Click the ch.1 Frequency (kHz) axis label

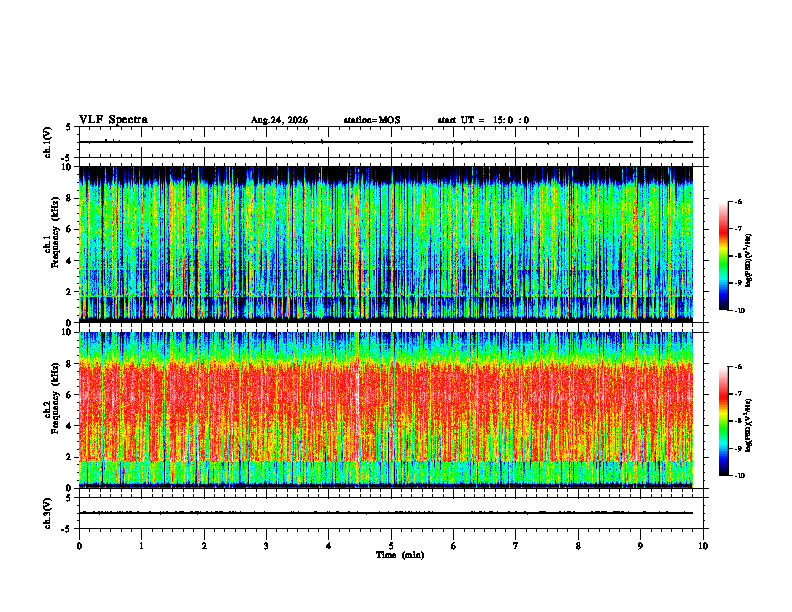pos(51,244)
